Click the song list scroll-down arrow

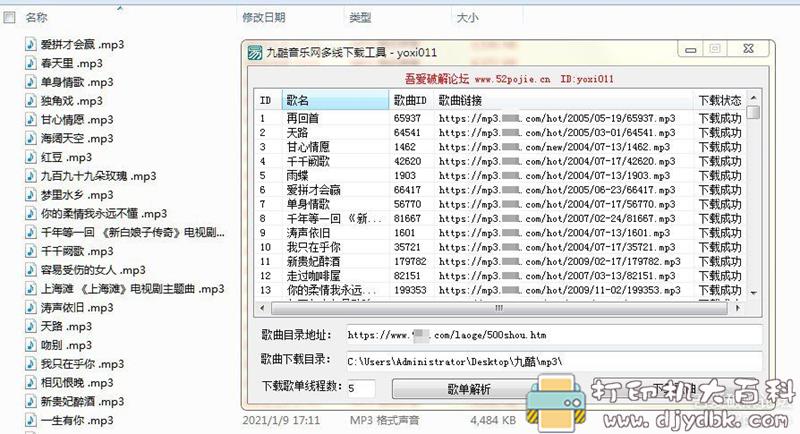click(754, 293)
